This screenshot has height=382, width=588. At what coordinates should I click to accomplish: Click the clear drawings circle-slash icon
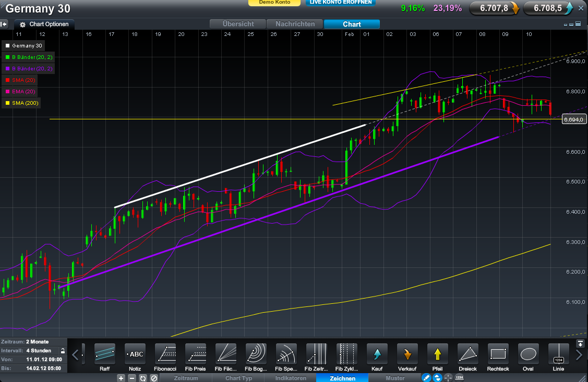click(x=154, y=378)
